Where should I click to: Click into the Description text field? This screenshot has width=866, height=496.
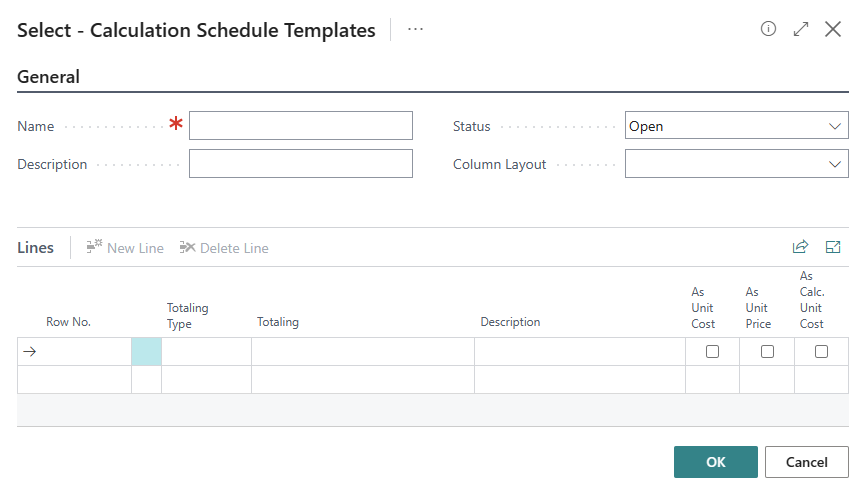[x=300, y=164]
